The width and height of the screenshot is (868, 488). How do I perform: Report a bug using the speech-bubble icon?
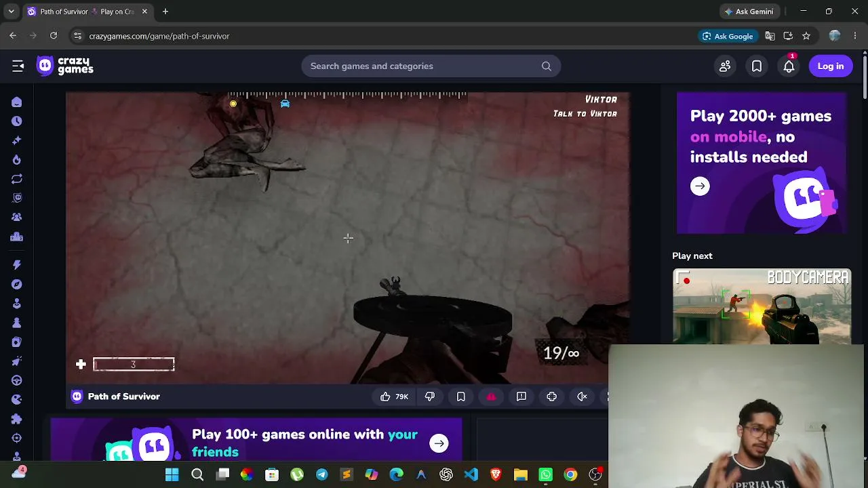[521, 396]
